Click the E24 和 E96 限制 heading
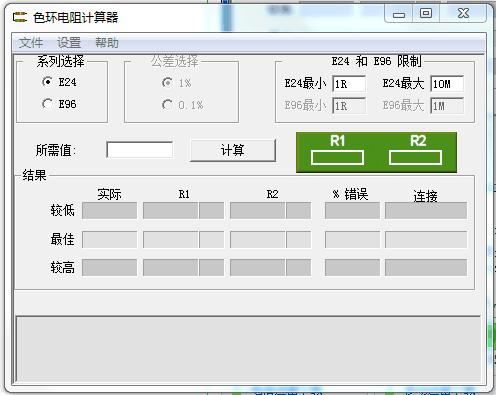This screenshot has height=395, width=496. coord(376,61)
